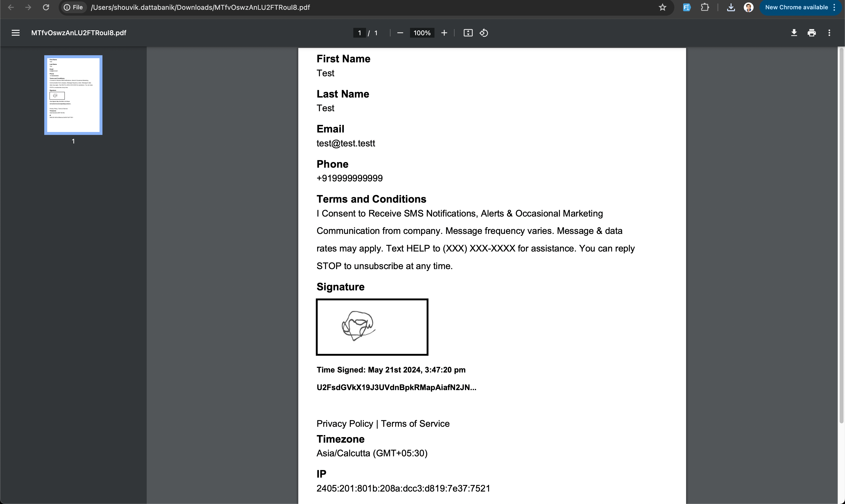
Task: Click the rotate page icon
Action: coord(485,33)
